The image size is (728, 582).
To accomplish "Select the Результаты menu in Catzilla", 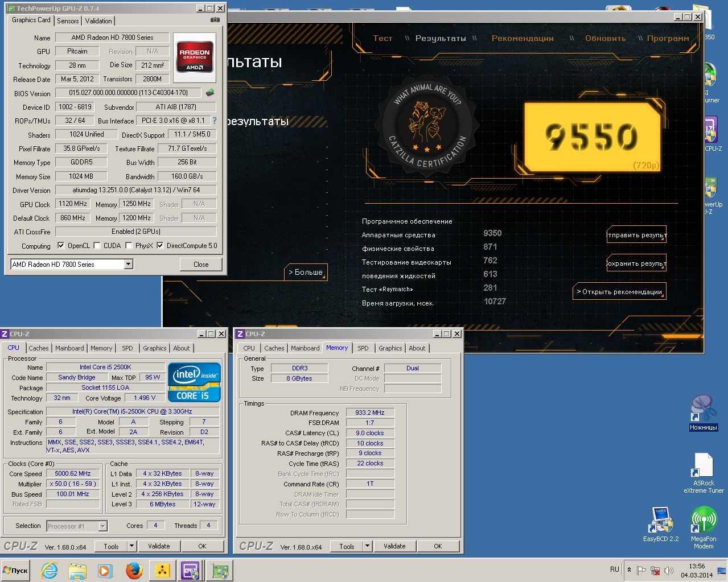I will tap(441, 38).
